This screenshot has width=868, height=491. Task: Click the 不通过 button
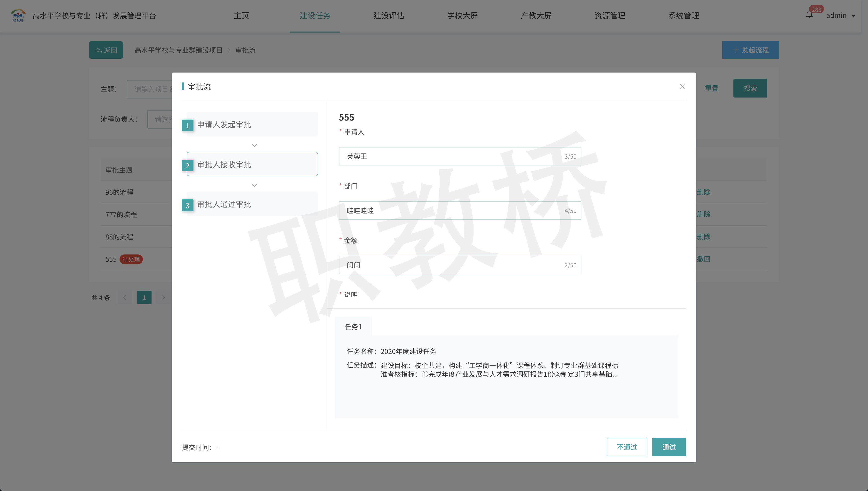point(627,447)
